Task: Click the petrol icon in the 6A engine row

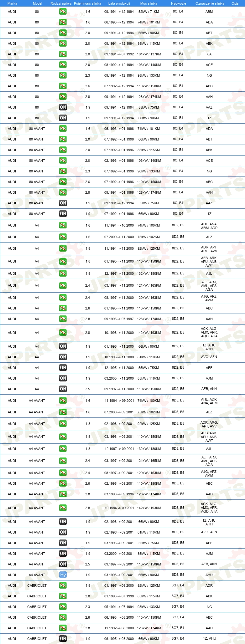Action: pyautogui.click(x=63, y=54)
